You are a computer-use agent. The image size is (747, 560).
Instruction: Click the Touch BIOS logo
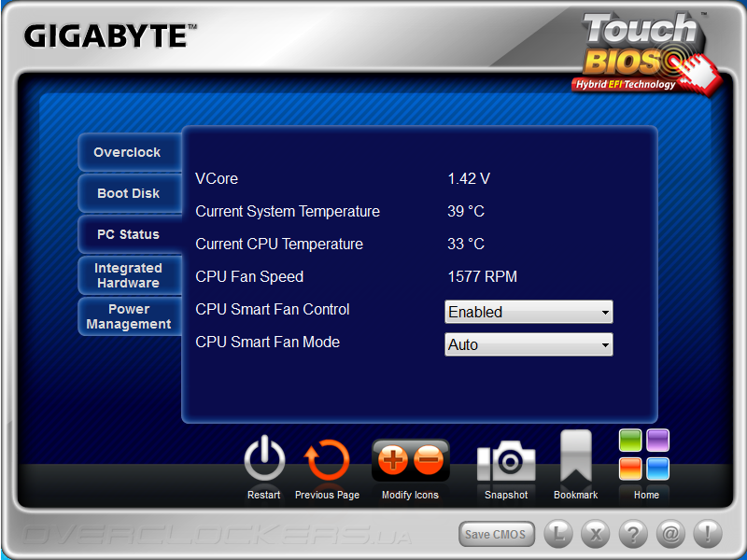646,53
